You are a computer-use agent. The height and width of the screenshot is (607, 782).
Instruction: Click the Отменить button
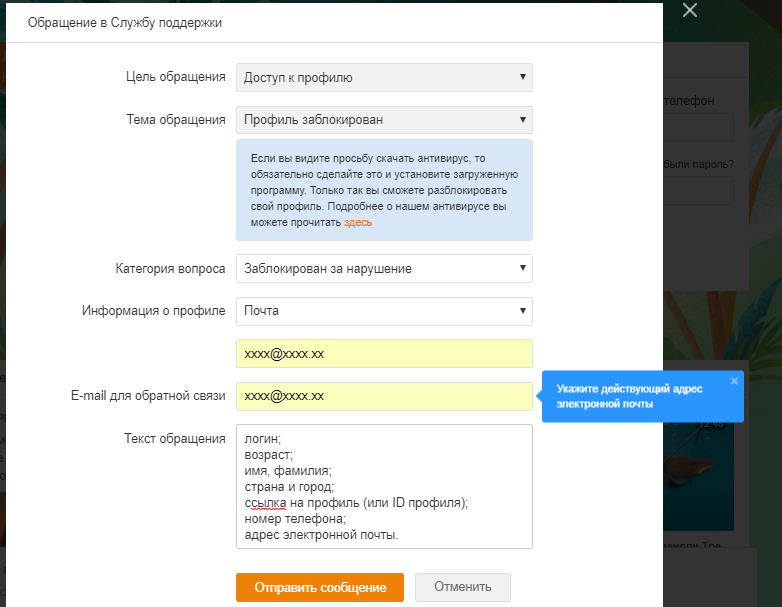(462, 587)
